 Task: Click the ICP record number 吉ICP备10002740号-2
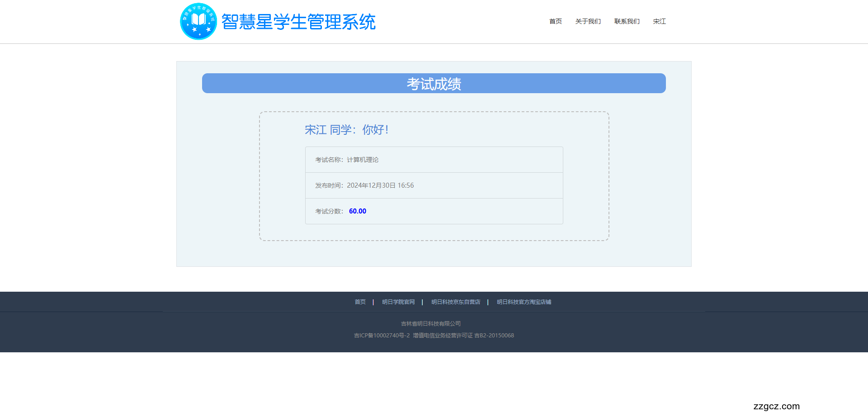382,335
